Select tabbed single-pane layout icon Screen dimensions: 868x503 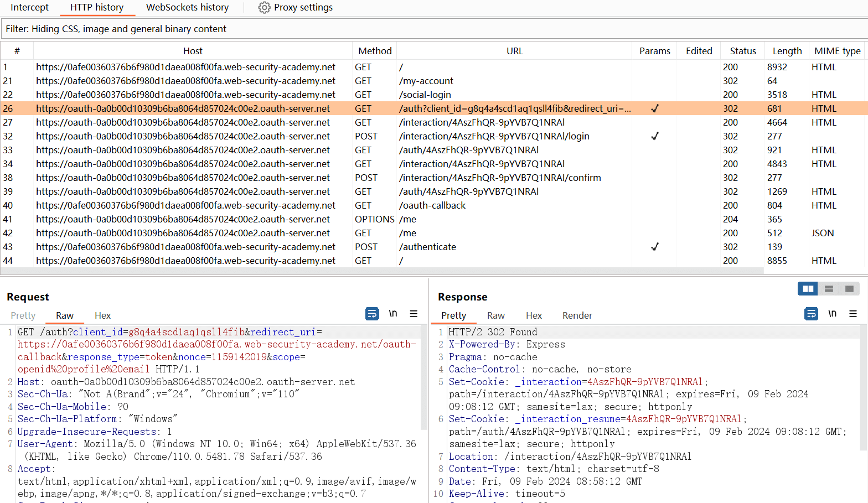[849, 289]
